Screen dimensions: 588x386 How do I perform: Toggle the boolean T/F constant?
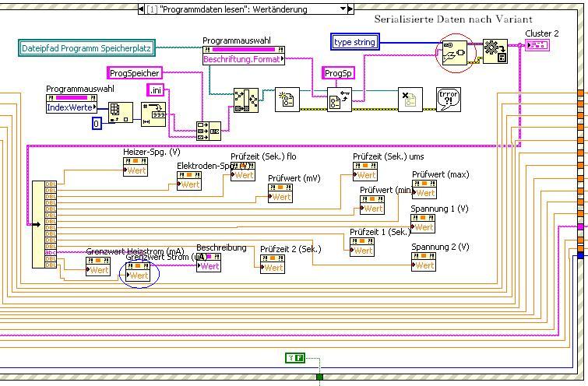[295, 358]
